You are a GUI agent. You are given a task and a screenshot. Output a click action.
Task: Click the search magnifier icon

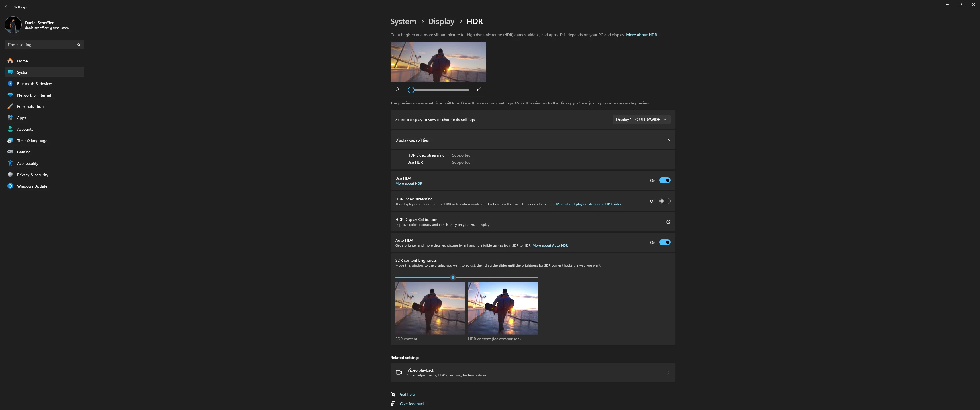coord(79,45)
